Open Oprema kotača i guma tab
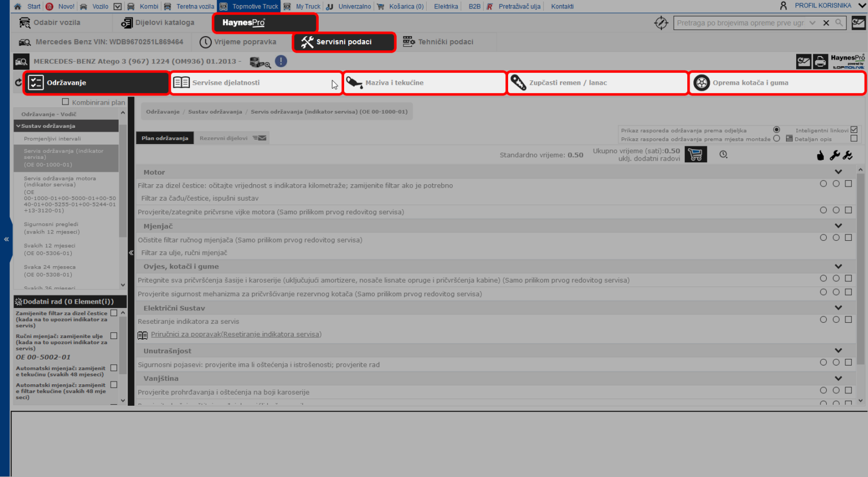Viewport: 868px width, 477px height. point(777,83)
